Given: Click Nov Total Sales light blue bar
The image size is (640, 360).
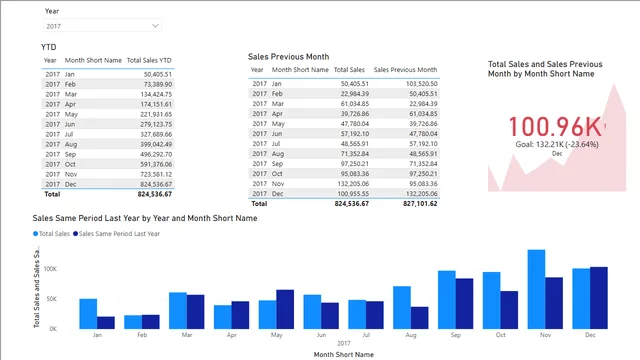Looking at the screenshot, I should click(x=536, y=289).
